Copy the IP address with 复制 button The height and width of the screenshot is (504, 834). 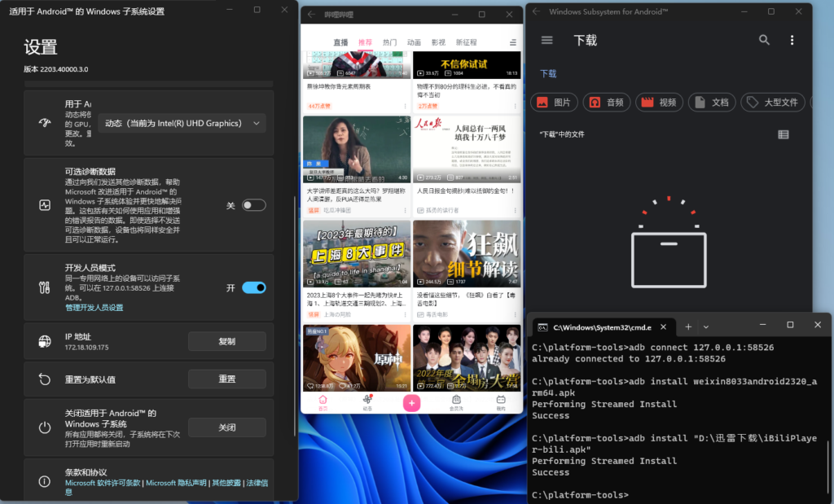(227, 341)
